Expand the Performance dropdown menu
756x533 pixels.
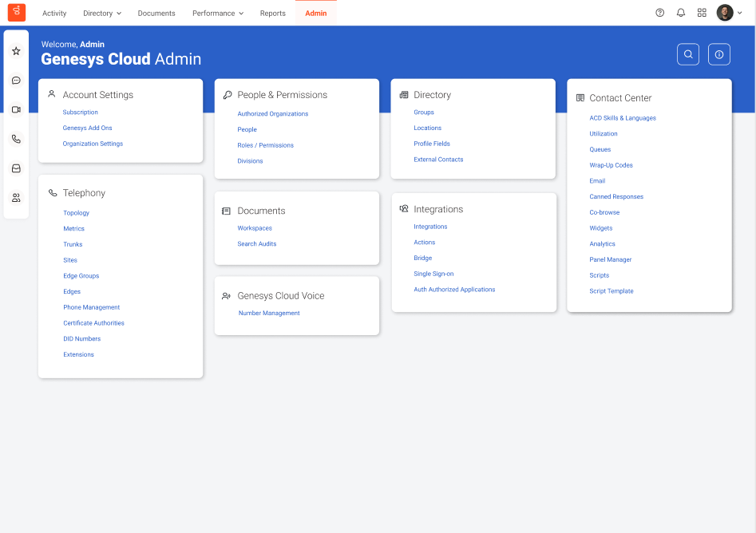[x=217, y=14]
